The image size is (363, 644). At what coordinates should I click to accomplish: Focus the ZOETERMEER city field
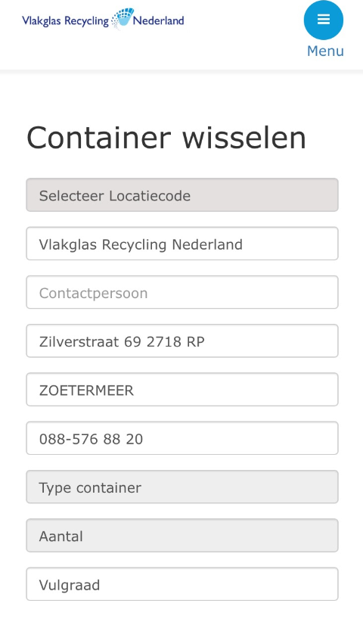(x=182, y=390)
